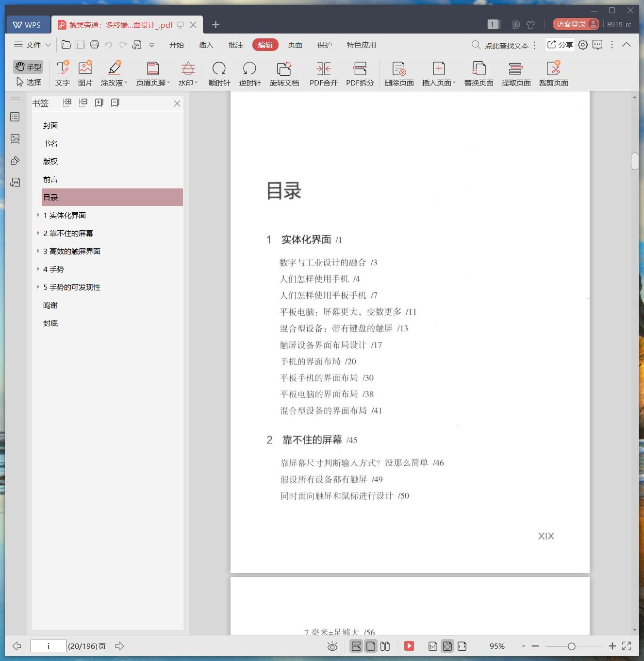Switch to single page view mode

(371, 646)
